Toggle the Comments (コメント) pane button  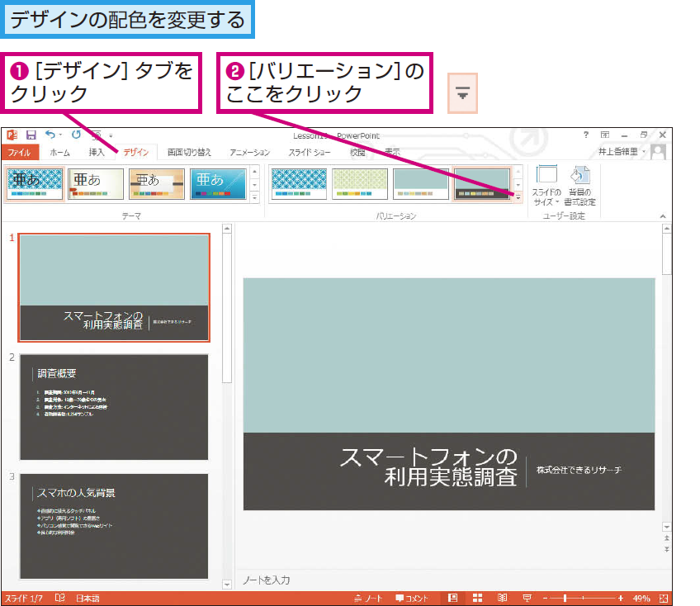tap(414, 598)
